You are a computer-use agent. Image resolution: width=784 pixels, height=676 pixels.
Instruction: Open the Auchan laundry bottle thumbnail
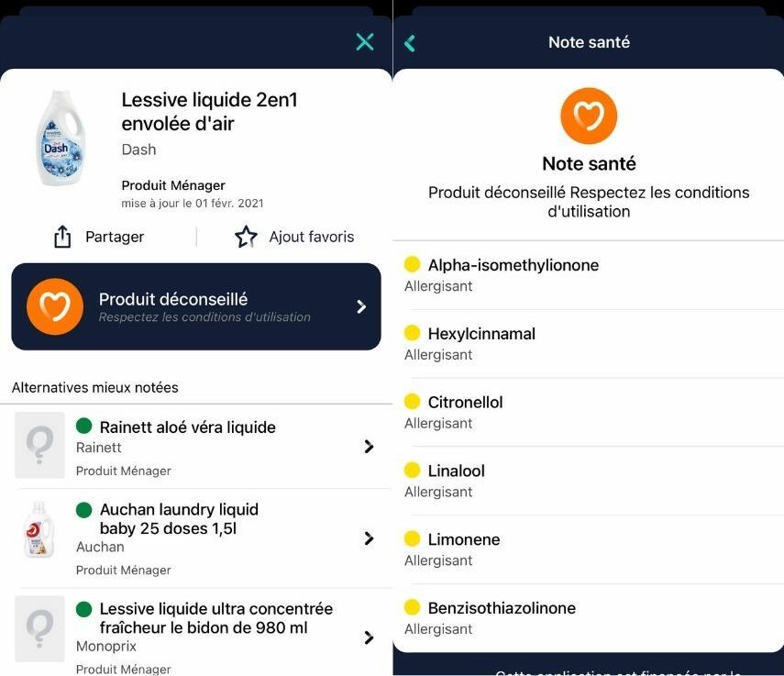[x=39, y=529]
